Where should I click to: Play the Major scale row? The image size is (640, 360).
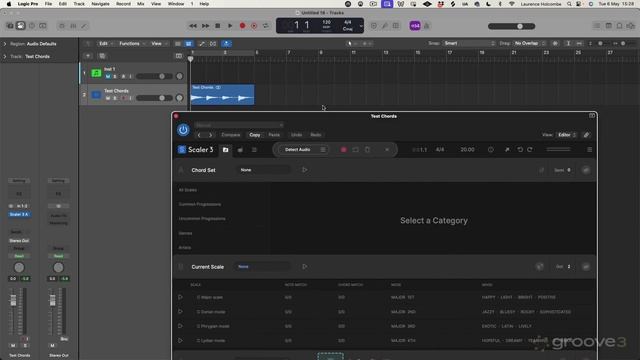tap(180, 297)
